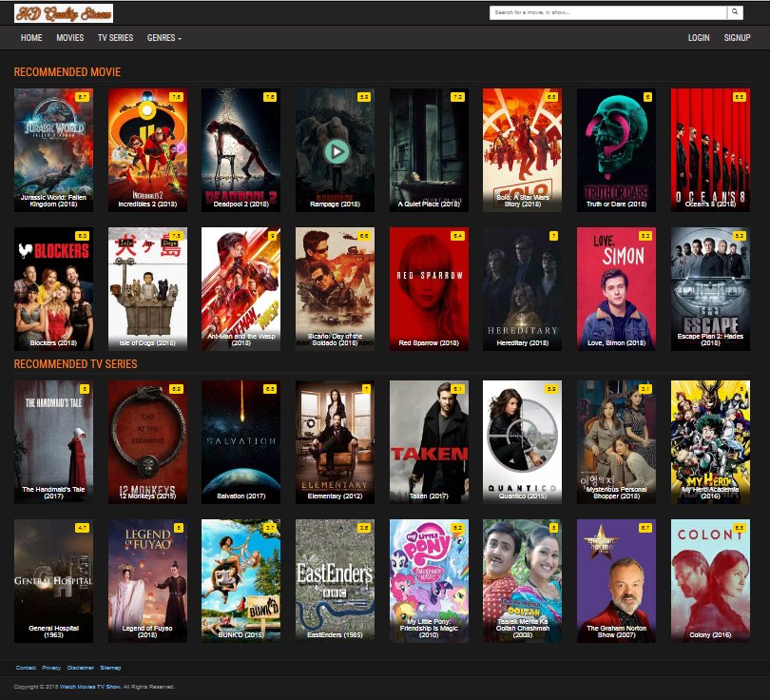Click Watch Movies TV Show copyright link
Viewport: 770px width, 700px height.
[90, 687]
